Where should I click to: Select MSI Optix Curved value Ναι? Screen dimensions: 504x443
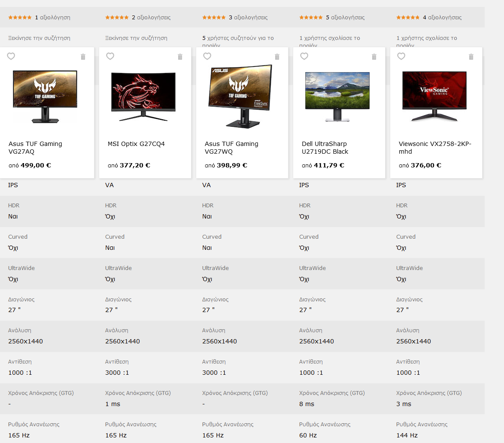[x=110, y=248]
